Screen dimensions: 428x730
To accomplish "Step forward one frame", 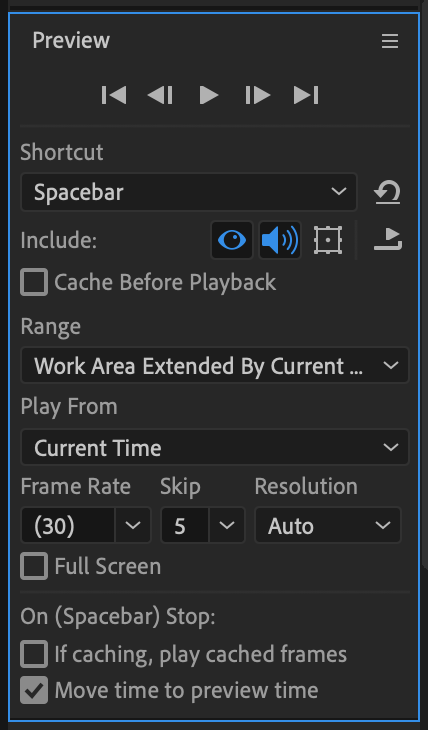I will pyautogui.click(x=258, y=95).
